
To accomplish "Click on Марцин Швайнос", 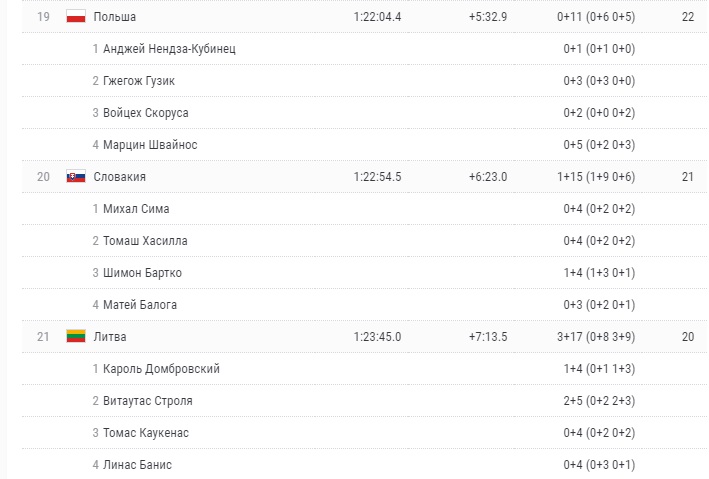I will click(x=150, y=145).
